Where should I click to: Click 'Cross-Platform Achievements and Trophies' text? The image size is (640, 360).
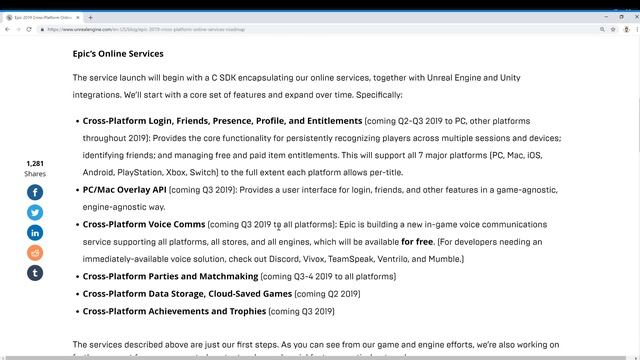click(x=174, y=311)
